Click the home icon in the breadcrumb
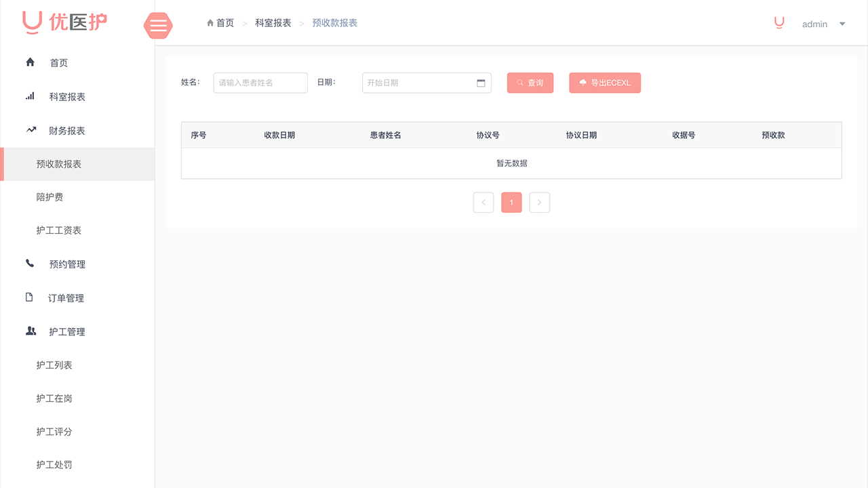Screen dimensions: 868x488 point(210,22)
